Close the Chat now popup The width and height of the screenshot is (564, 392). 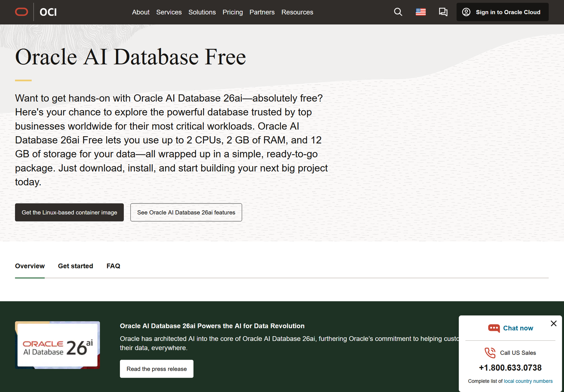[x=553, y=323]
